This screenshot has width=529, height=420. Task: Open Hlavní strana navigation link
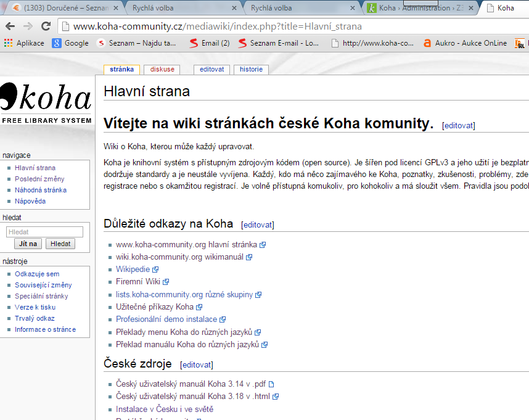pos(35,168)
